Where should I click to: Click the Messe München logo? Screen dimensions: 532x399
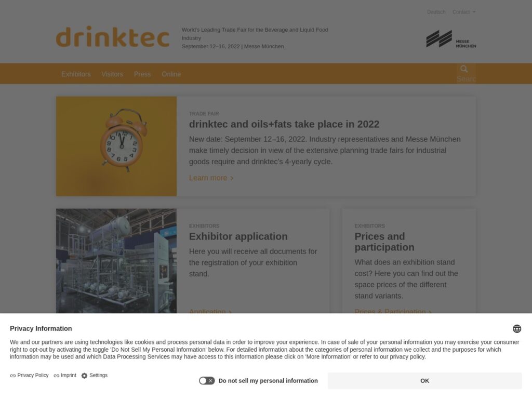pos(451,38)
